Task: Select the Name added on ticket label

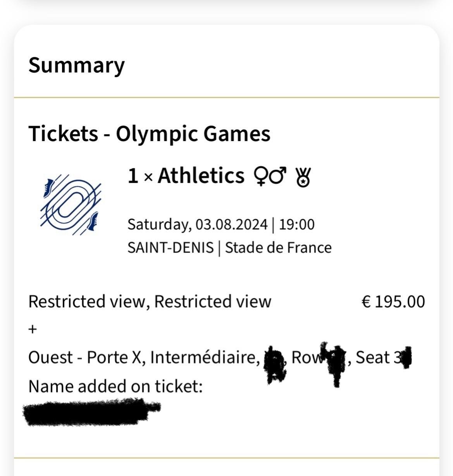Action: point(115,386)
